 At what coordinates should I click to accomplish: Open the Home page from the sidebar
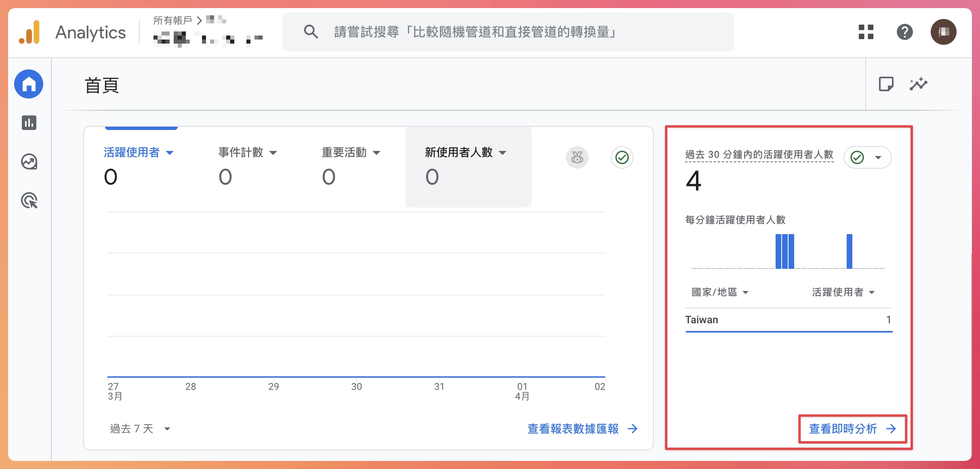[x=29, y=84]
